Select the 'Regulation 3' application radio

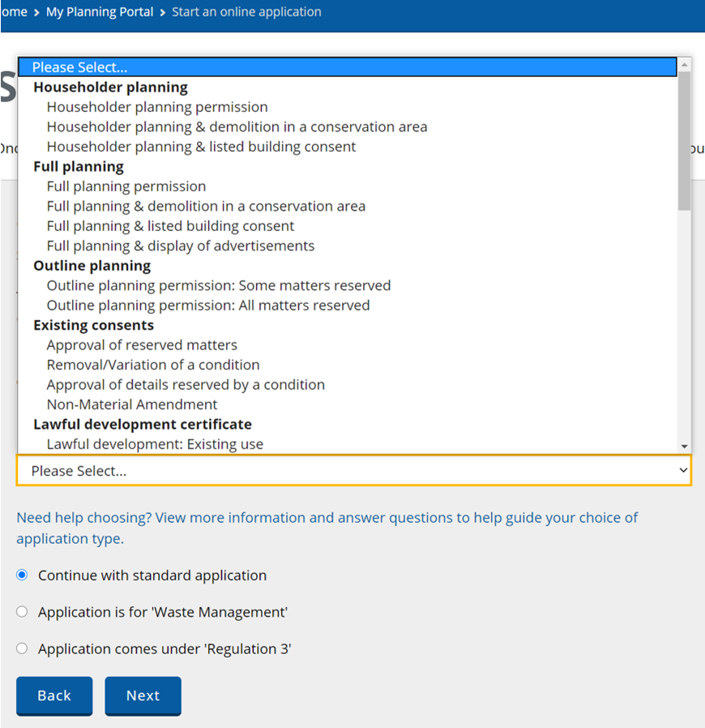22,649
